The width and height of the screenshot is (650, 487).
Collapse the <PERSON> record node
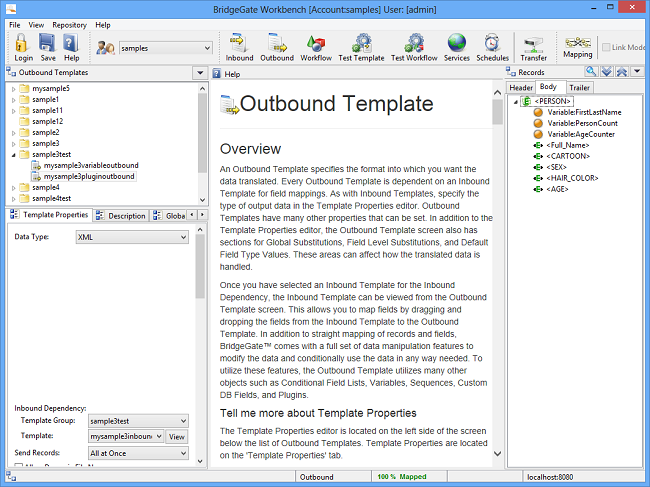pyautogui.click(x=516, y=102)
